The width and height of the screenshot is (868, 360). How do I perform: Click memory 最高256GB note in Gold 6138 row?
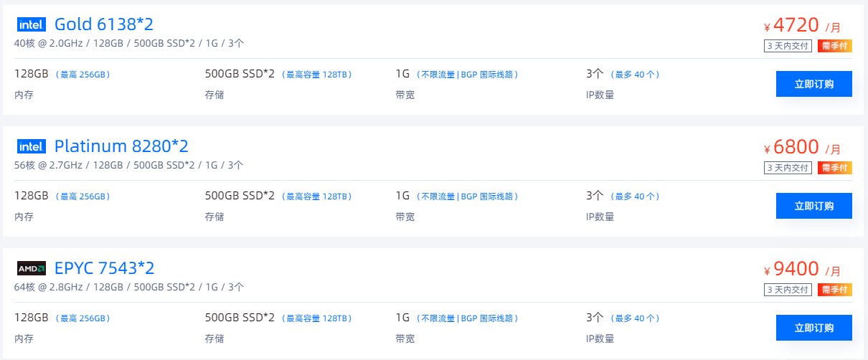coord(82,75)
